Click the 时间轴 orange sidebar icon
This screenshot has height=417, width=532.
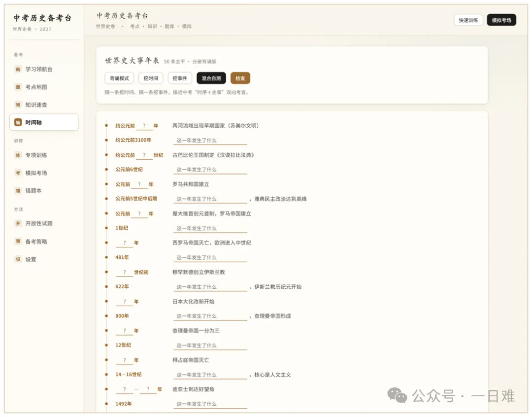18,122
